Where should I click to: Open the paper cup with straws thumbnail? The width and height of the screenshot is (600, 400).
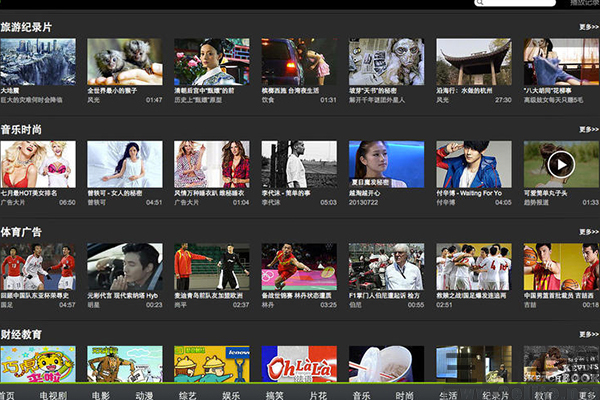point(386,364)
